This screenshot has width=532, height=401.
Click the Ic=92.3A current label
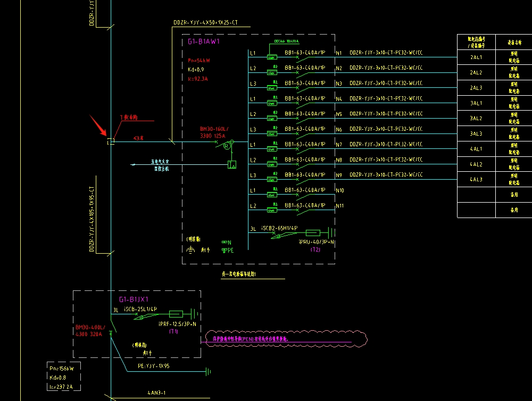click(198, 79)
